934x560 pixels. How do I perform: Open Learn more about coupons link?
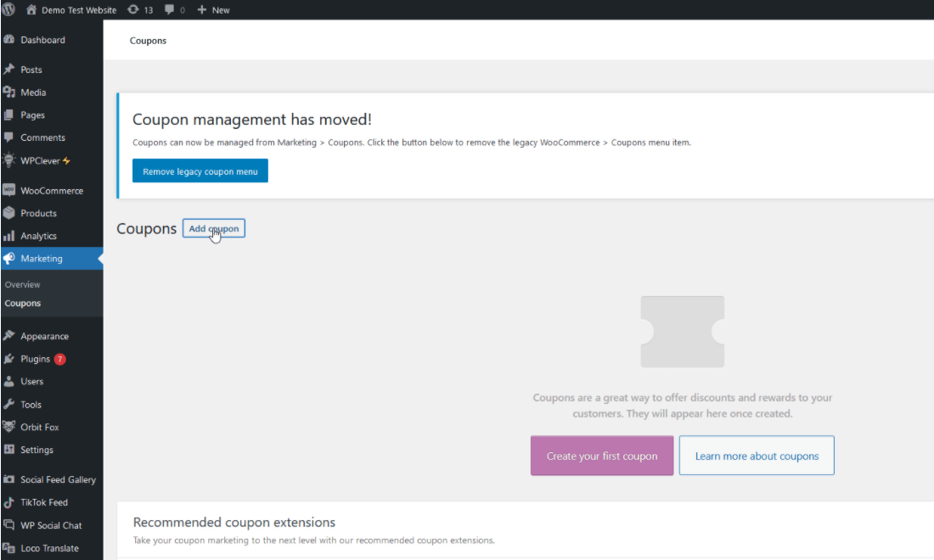click(757, 456)
